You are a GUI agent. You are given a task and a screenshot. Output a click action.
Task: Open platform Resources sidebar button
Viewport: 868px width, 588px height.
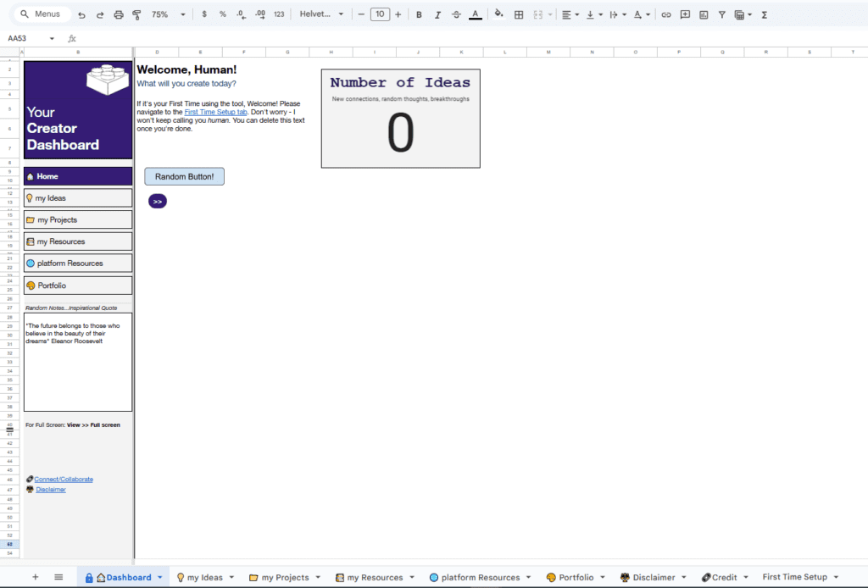[78, 263]
